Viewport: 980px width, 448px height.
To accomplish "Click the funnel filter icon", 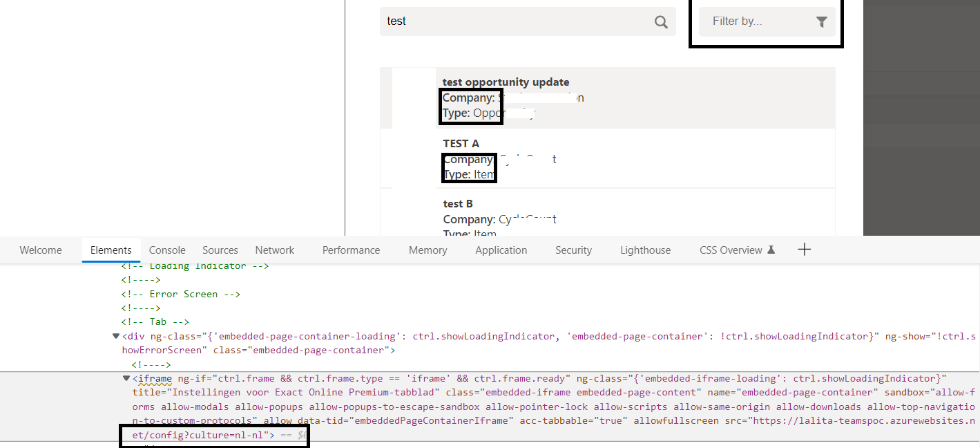I will (821, 22).
